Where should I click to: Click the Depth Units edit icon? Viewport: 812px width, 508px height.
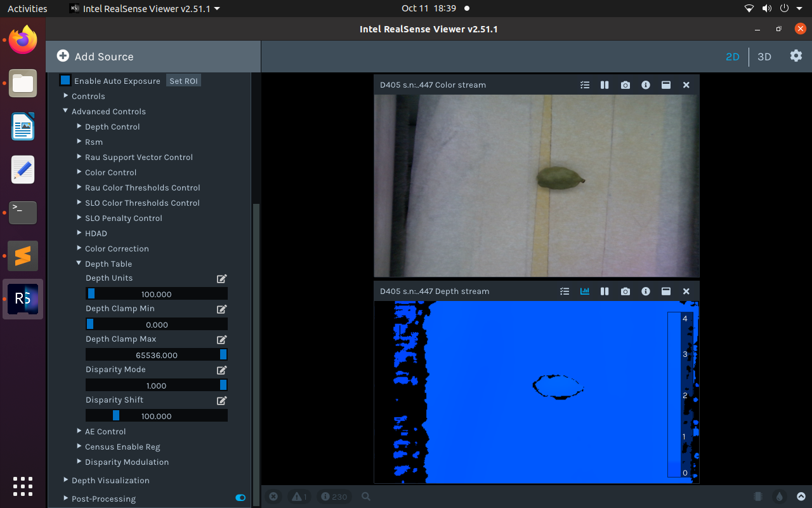(x=221, y=278)
